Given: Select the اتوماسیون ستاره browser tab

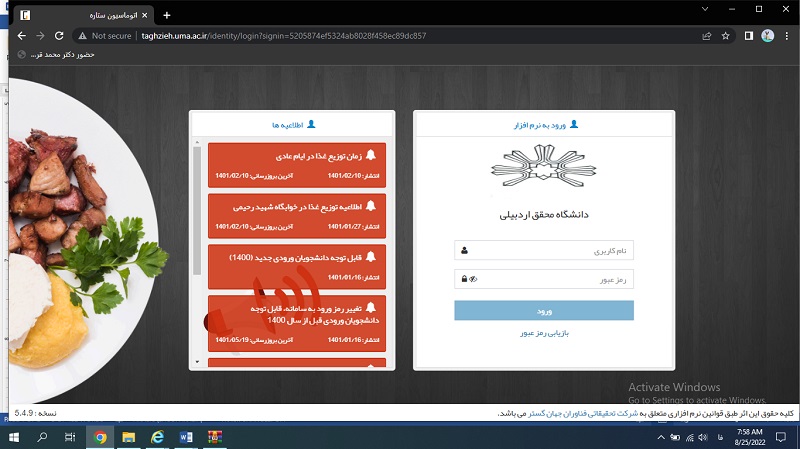Looking at the screenshot, I should click(84, 15).
